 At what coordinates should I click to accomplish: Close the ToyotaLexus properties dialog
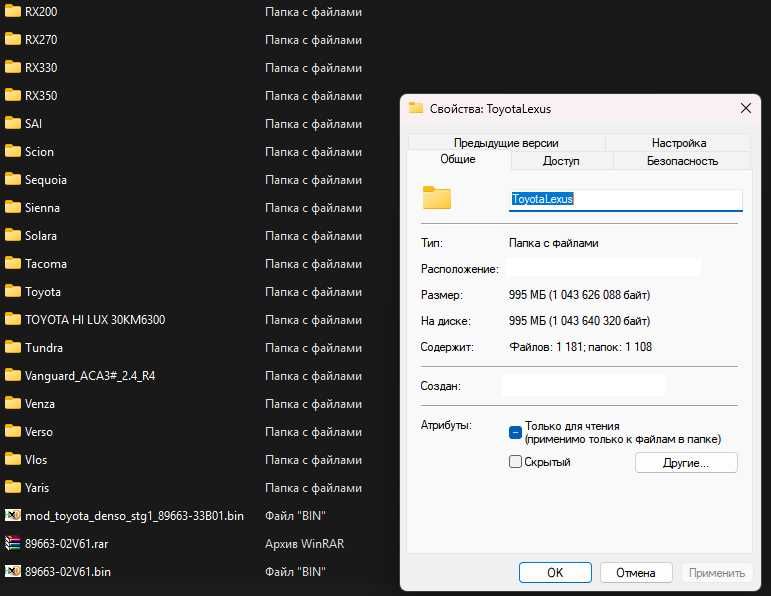[745, 108]
